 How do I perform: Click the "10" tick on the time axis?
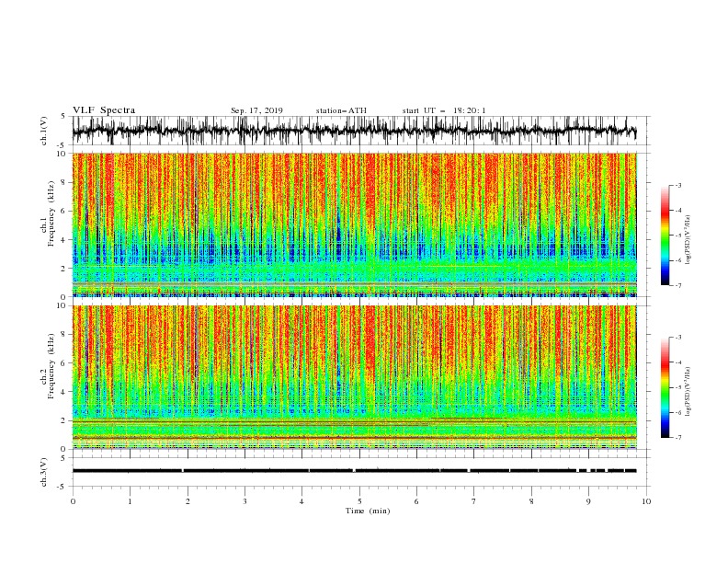coord(646,501)
